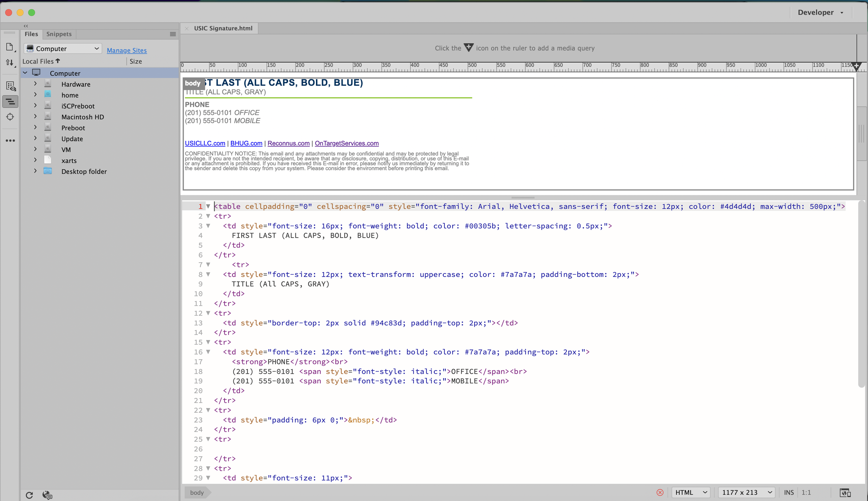Open the FTP log icon beside Refresh
The image size is (868, 501).
pos(47,495)
